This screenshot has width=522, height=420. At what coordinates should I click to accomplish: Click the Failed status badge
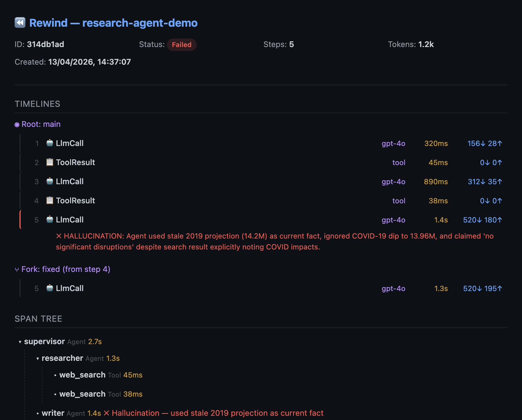pyautogui.click(x=181, y=45)
